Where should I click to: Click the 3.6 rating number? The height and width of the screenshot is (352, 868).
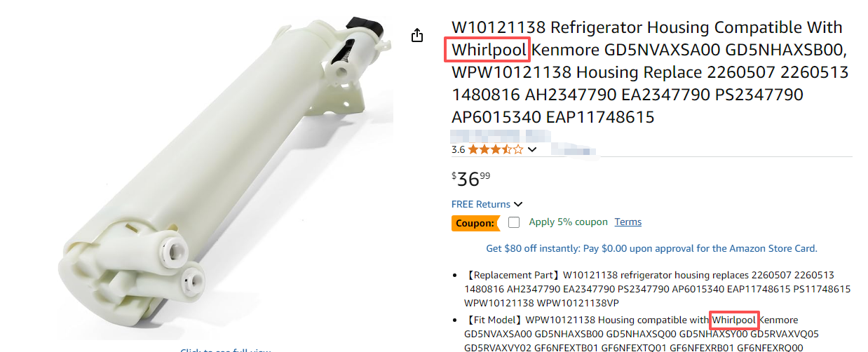click(x=459, y=149)
